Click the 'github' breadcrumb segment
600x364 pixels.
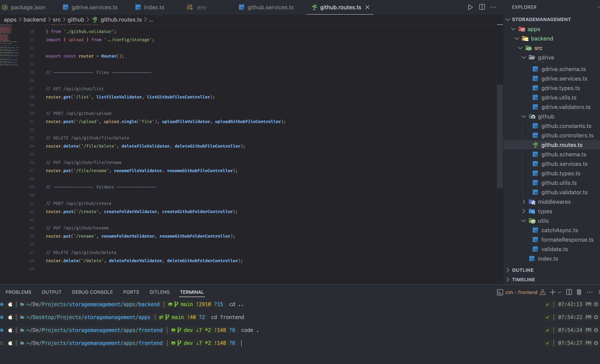tap(75, 19)
